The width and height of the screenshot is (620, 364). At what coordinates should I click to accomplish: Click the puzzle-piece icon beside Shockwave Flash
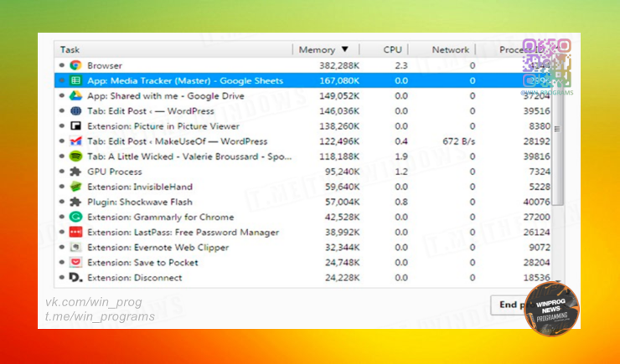[x=75, y=202]
